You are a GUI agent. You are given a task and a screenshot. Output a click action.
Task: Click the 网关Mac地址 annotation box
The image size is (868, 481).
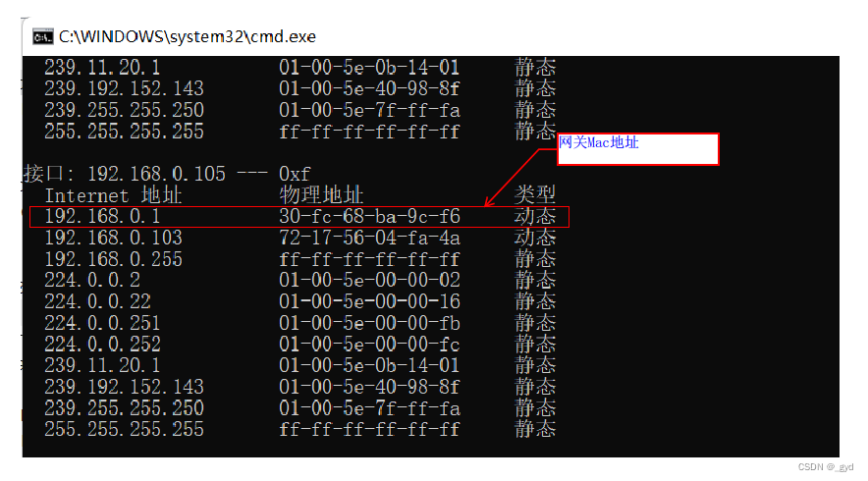pyautogui.click(x=637, y=149)
